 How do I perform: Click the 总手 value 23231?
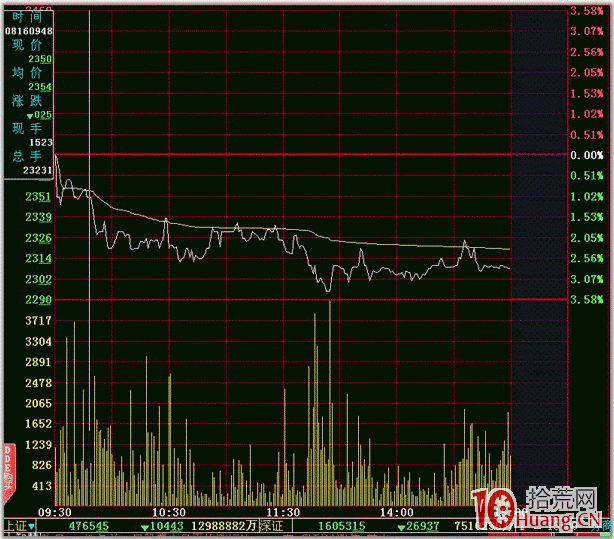click(37, 170)
